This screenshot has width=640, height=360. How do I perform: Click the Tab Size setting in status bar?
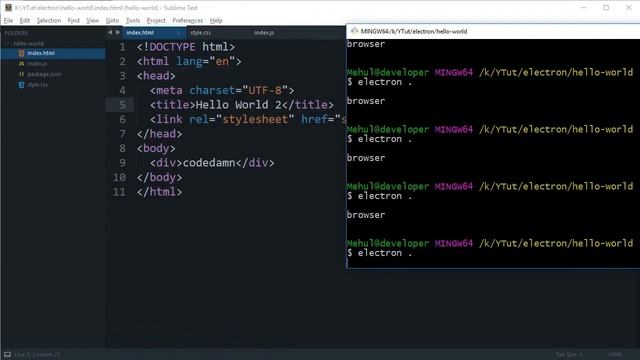click(x=569, y=354)
